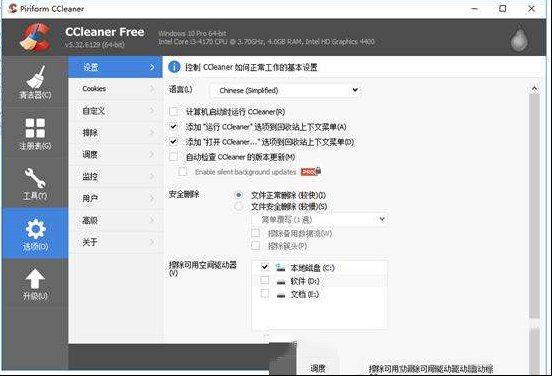Toggle wipe alternate data streams (W) checkbox

[256, 233]
